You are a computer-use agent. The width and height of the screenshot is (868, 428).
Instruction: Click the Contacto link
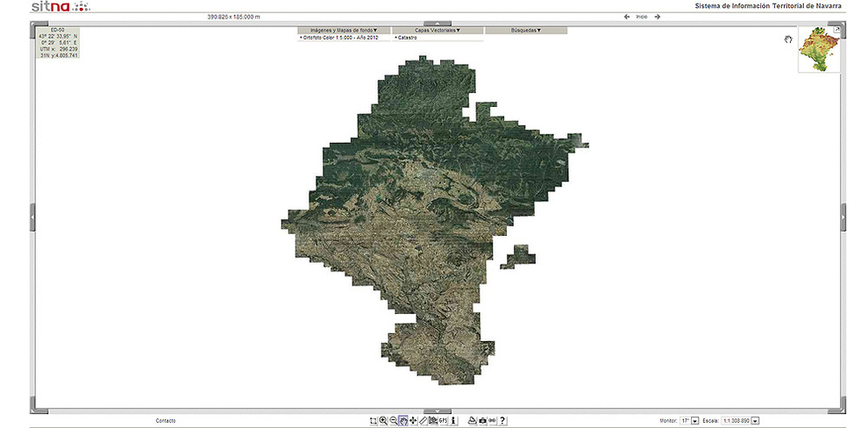coord(166,421)
